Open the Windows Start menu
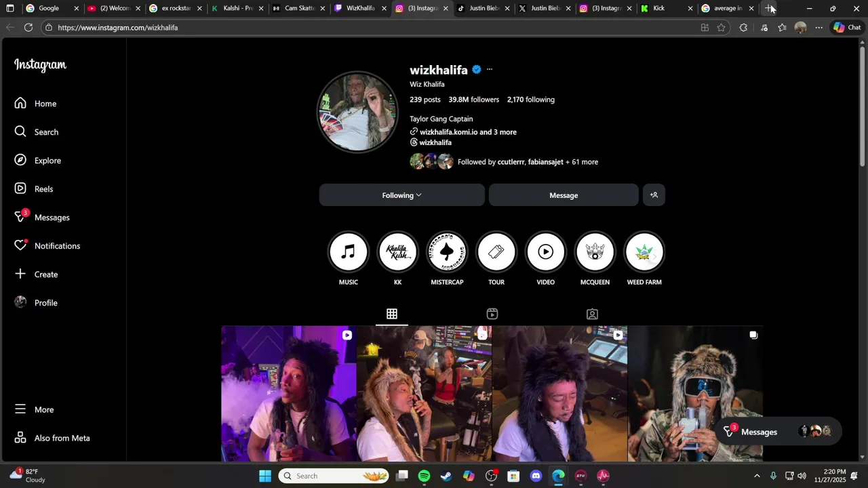Screen dimensions: 868x488 (265, 476)
